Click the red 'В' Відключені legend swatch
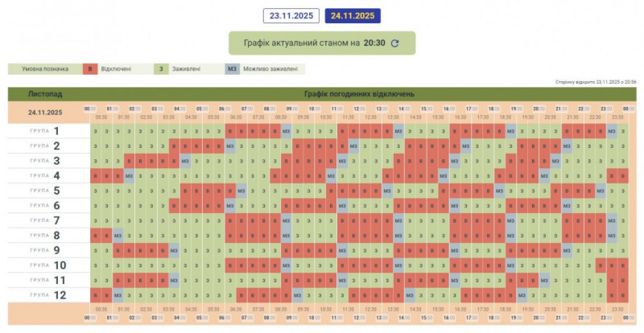 click(91, 69)
